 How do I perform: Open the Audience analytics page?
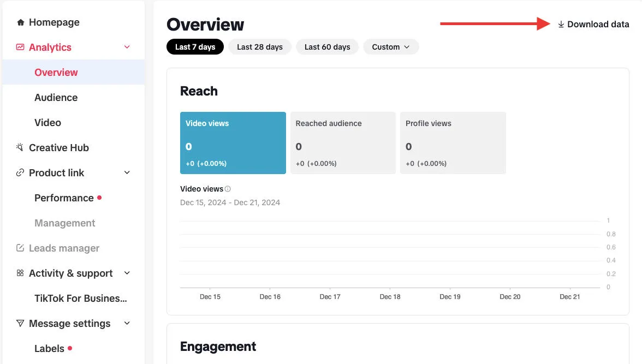click(56, 98)
